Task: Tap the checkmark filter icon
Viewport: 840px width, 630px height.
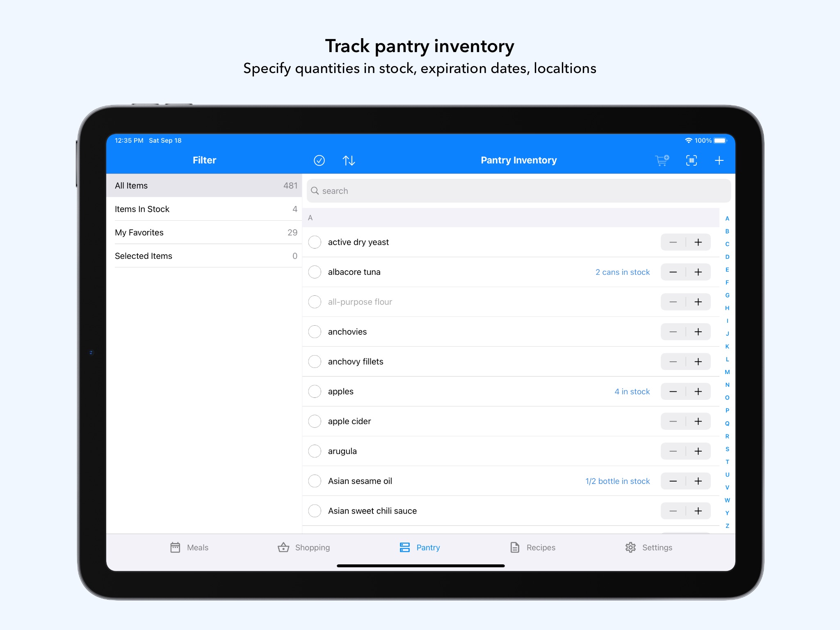Action: (x=320, y=160)
